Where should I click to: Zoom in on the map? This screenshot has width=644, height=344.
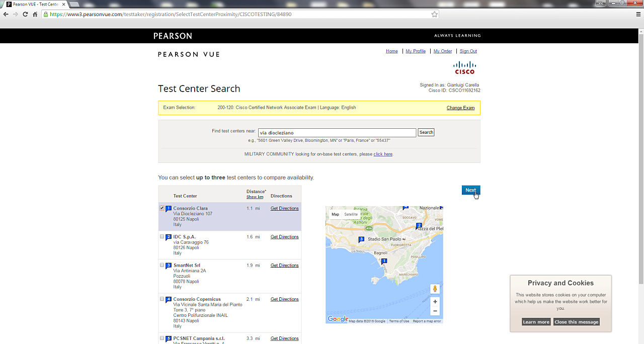[435, 302]
